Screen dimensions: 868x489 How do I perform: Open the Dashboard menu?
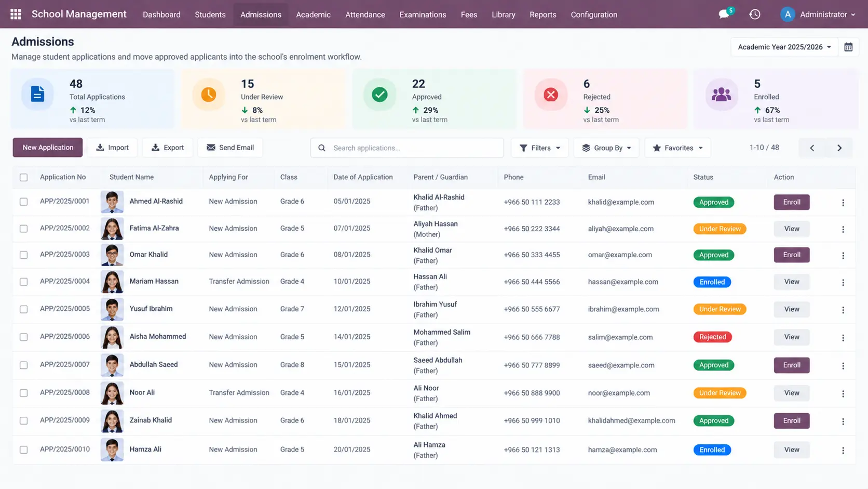(161, 15)
